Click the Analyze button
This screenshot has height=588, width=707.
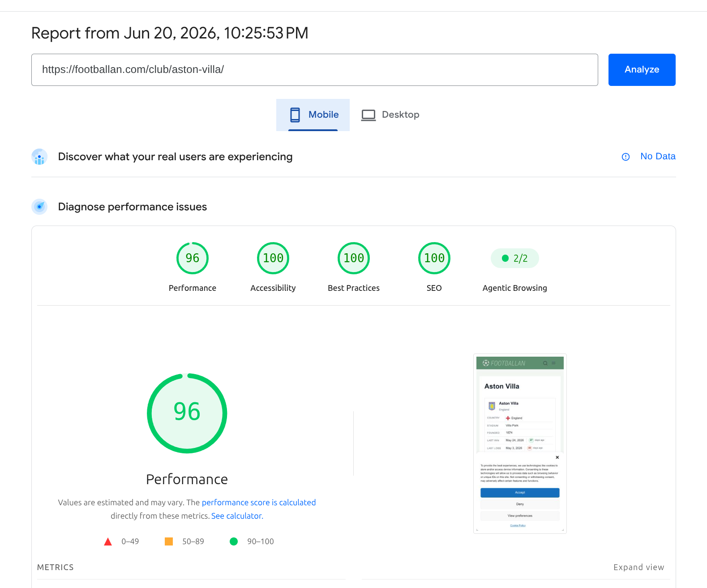click(x=642, y=70)
